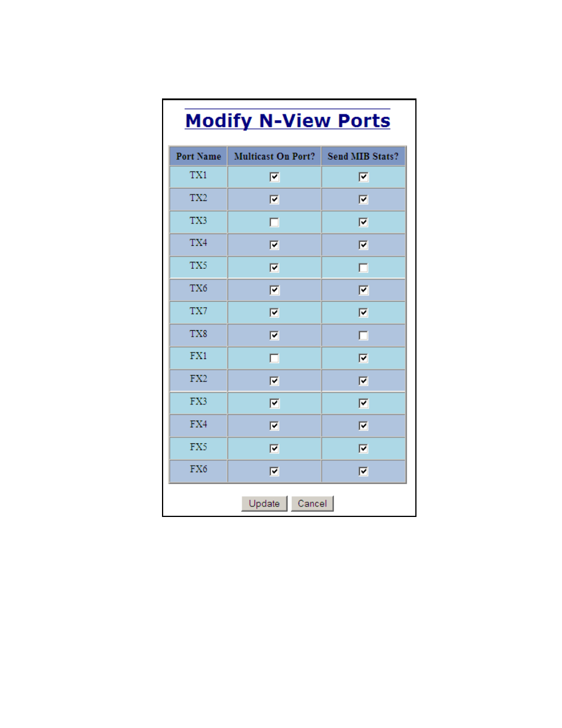This screenshot has width=562, height=728.
Task: Disable Send MIB Stats for FX3
Action: (363, 403)
